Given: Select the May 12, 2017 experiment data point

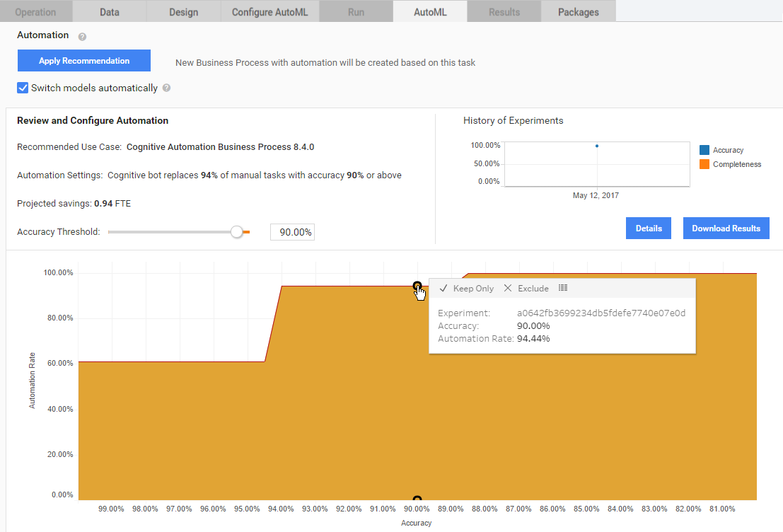Looking at the screenshot, I should [x=597, y=146].
